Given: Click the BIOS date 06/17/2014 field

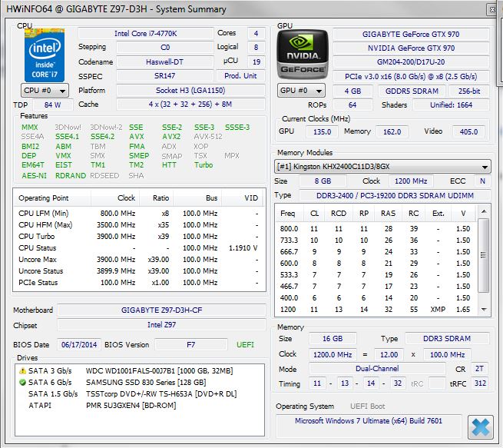Looking at the screenshot, I should click(79, 345).
